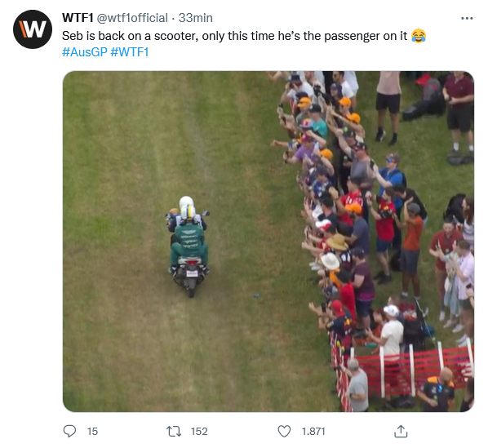488x448 pixels.
Task: Open the #AusGP hashtag link
Action: (x=85, y=52)
